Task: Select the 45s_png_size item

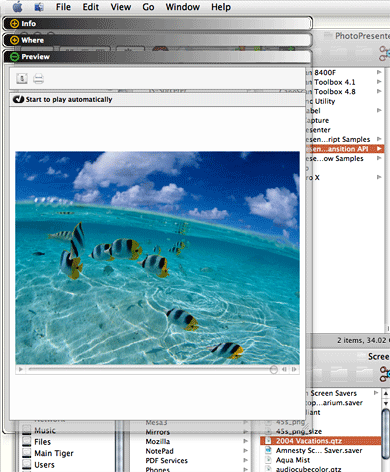Action: pos(299,431)
